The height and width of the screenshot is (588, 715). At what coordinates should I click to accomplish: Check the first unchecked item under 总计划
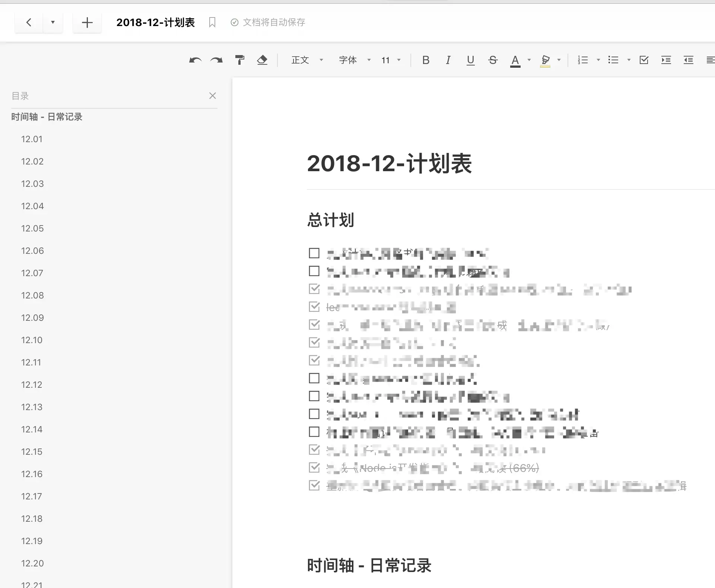[x=314, y=253]
